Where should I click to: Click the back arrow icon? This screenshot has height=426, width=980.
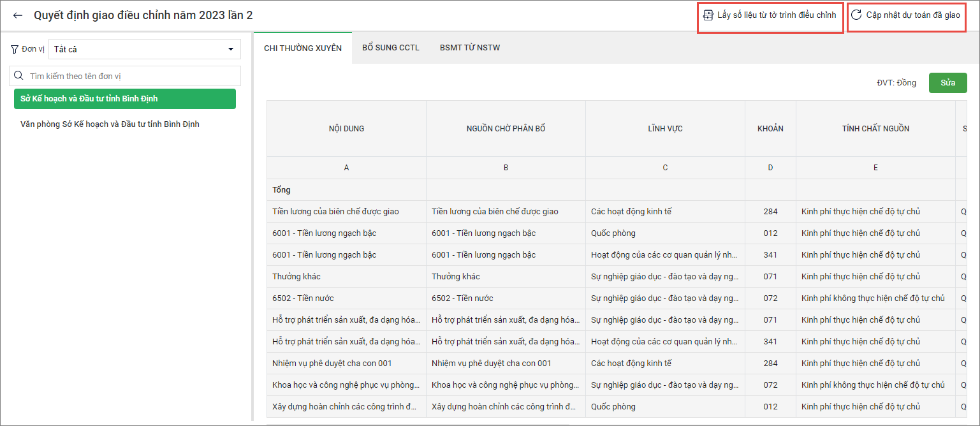17,15
